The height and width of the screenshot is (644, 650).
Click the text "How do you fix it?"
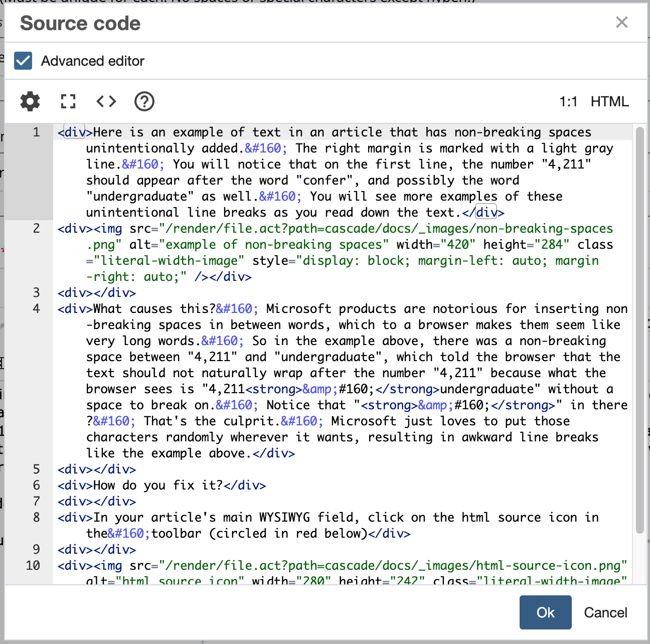pyautogui.click(x=158, y=485)
